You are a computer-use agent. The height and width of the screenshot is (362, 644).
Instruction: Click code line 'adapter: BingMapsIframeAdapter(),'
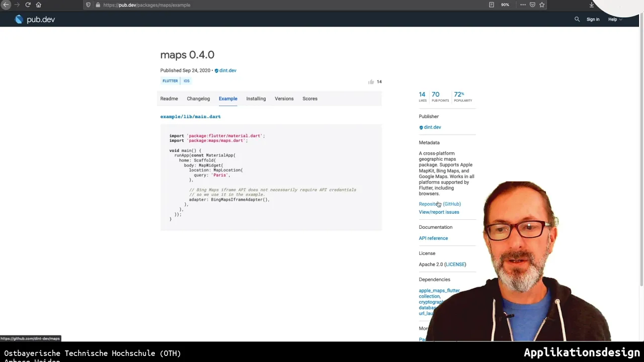pyautogui.click(x=229, y=200)
